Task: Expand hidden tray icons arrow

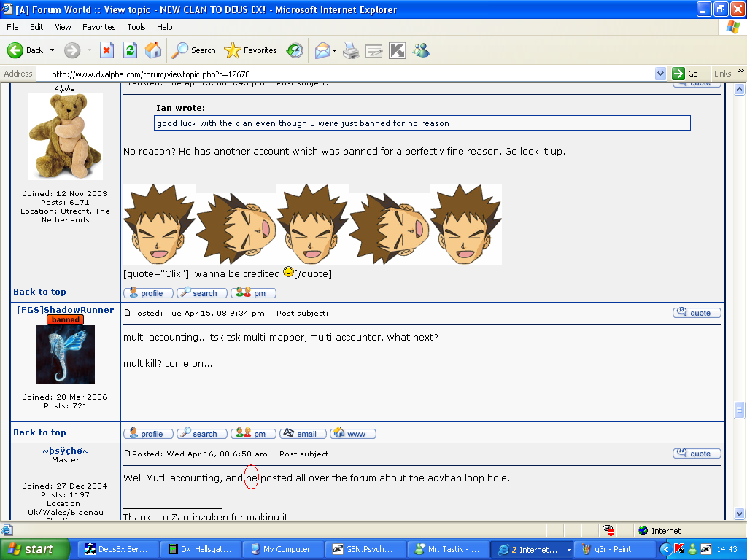Action: [665, 550]
